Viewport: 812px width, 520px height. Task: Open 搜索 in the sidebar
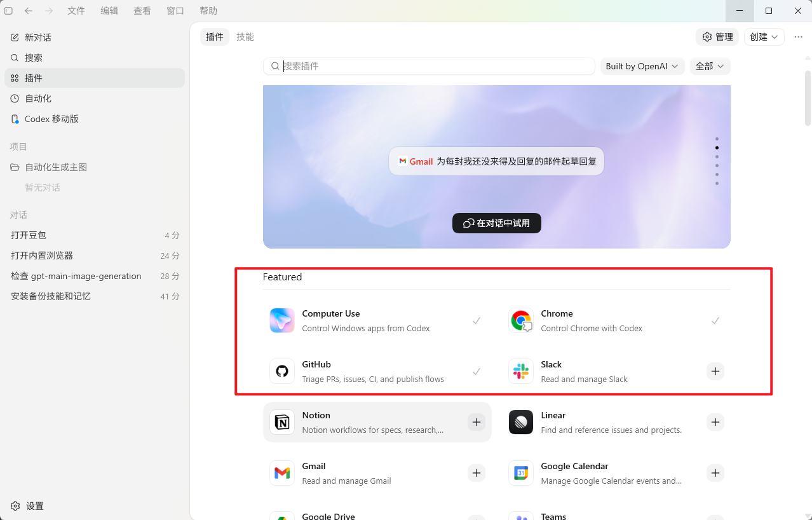point(95,58)
